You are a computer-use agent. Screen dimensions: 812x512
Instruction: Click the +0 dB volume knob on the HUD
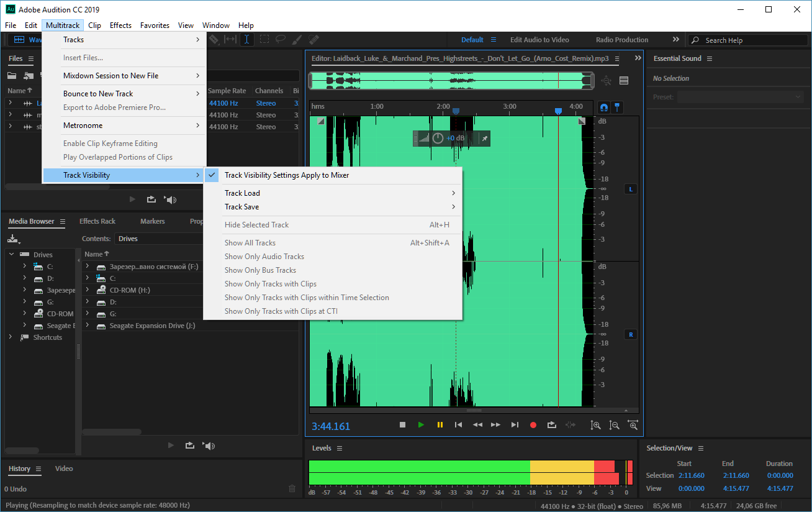[438, 138]
